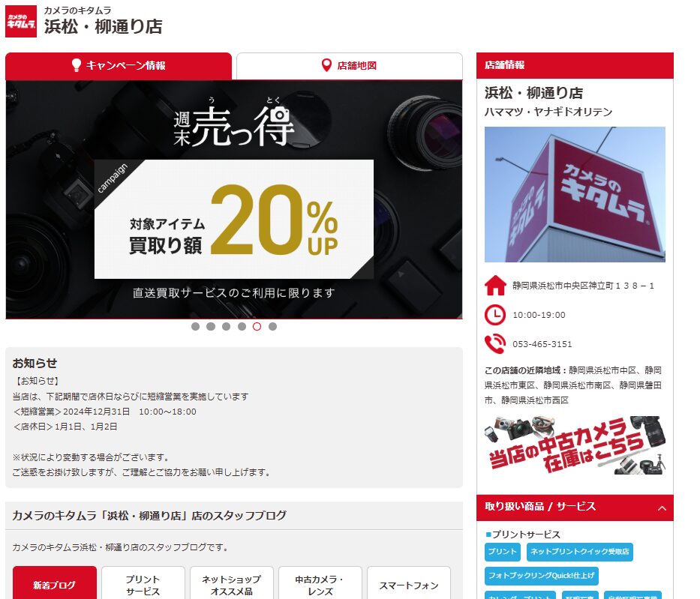Click the lightbulb icon in campaign tab

tap(77, 65)
